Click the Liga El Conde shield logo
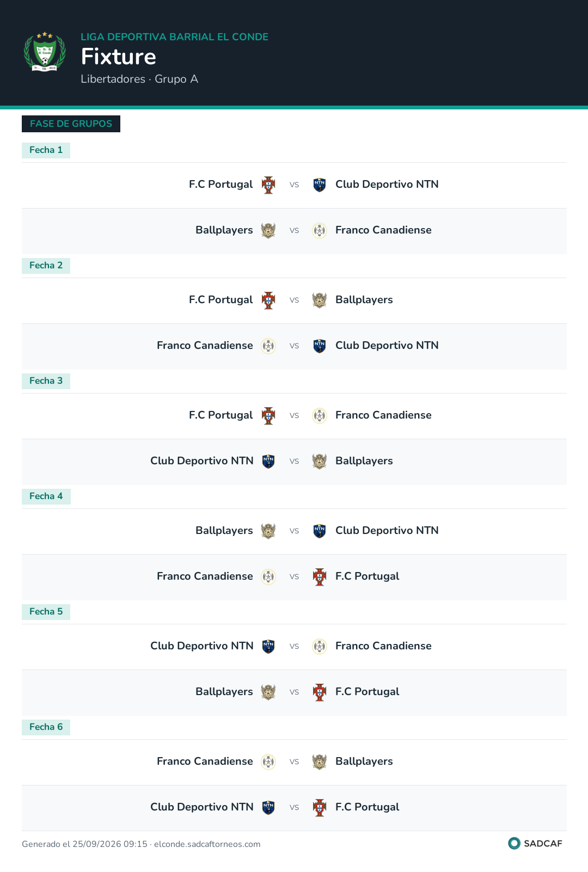The width and height of the screenshot is (588, 872). (x=45, y=52)
